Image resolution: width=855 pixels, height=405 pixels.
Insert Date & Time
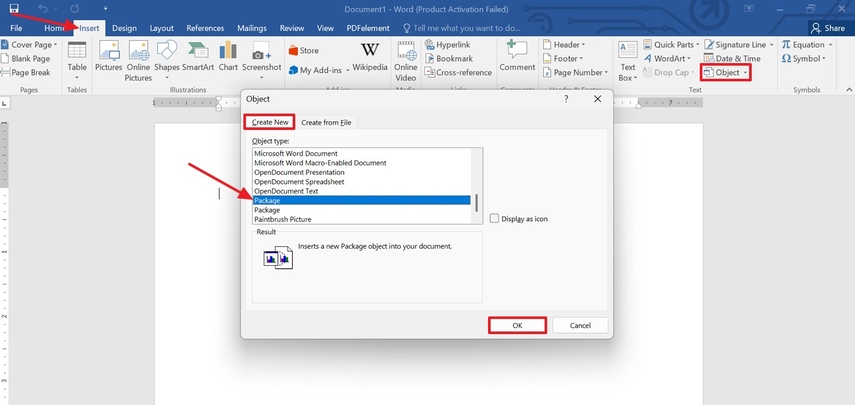733,58
